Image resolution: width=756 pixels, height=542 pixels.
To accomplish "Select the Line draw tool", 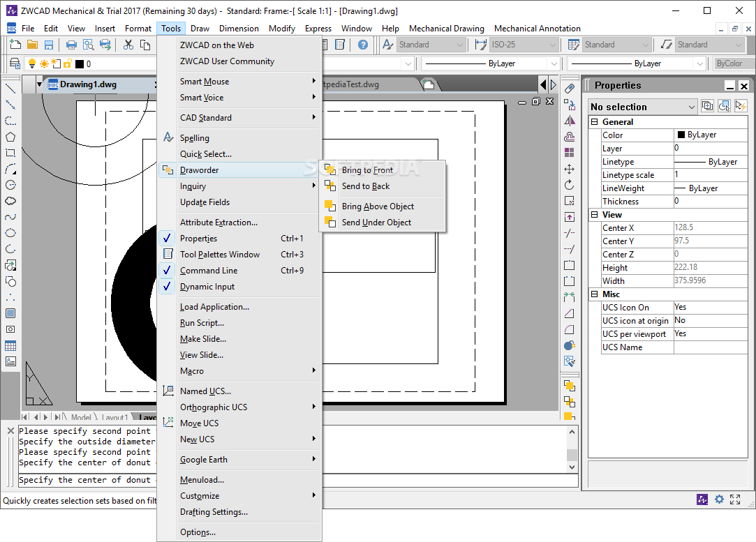I will click(x=10, y=89).
